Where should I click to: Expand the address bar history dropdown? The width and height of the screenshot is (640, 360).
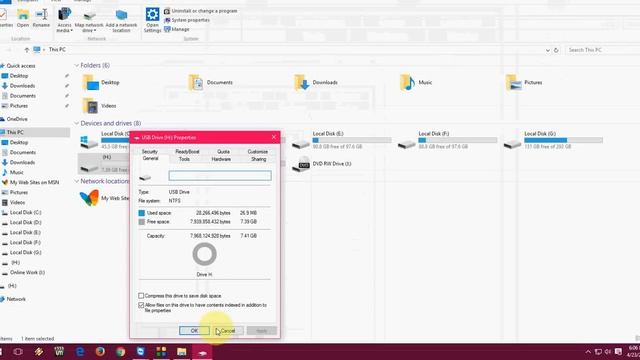coord(547,50)
